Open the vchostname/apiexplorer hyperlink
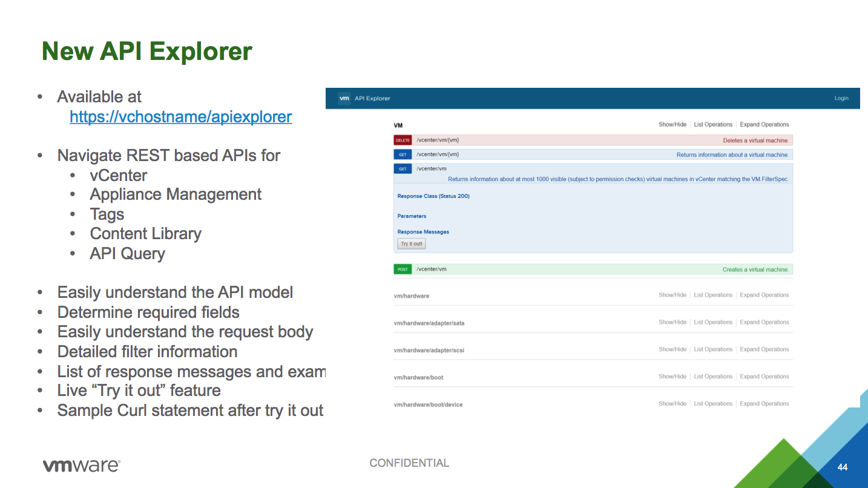Screen dimensions: 868x488 180,117
